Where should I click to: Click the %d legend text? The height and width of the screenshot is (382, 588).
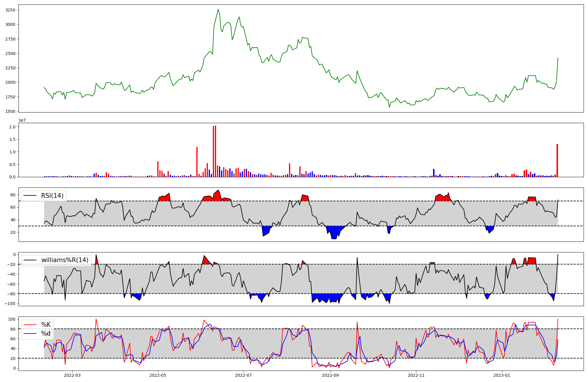[46, 334]
